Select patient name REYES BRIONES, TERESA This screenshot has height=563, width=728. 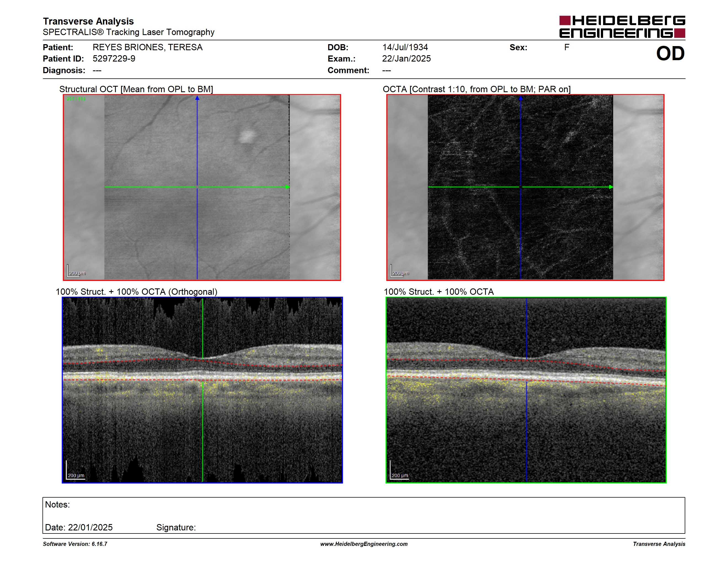[x=147, y=47]
